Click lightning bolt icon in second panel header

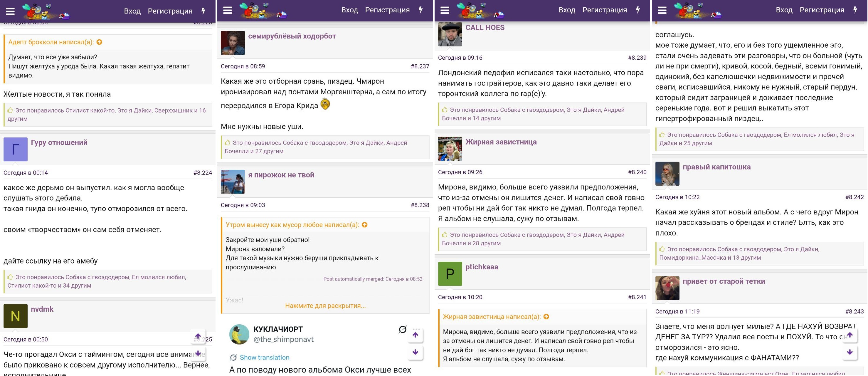coord(421,10)
